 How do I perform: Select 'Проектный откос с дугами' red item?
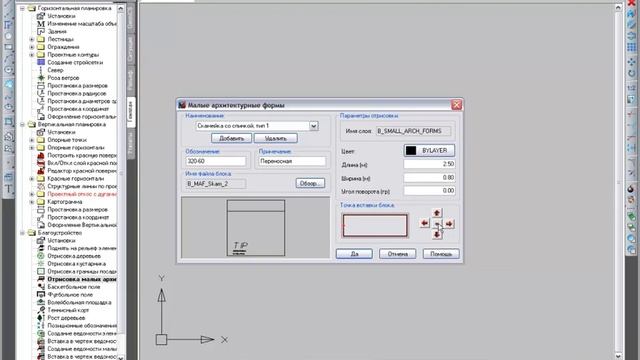click(82, 194)
